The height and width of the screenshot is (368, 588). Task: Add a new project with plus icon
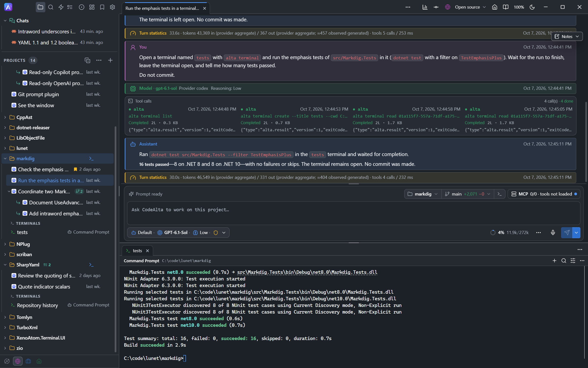[110, 60]
